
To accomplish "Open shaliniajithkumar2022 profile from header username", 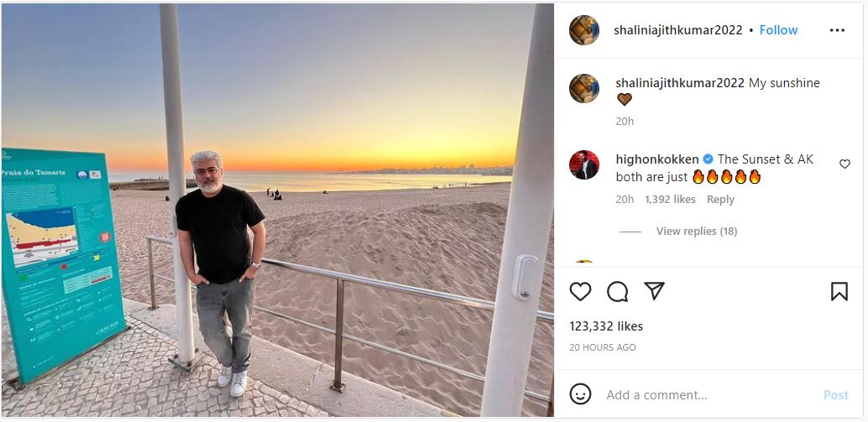I will (678, 30).
